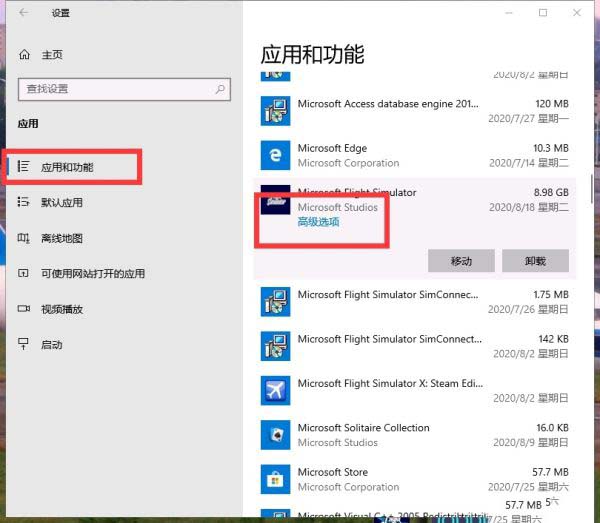Maximize the 设置 window
The image size is (600, 523).
click(543, 13)
